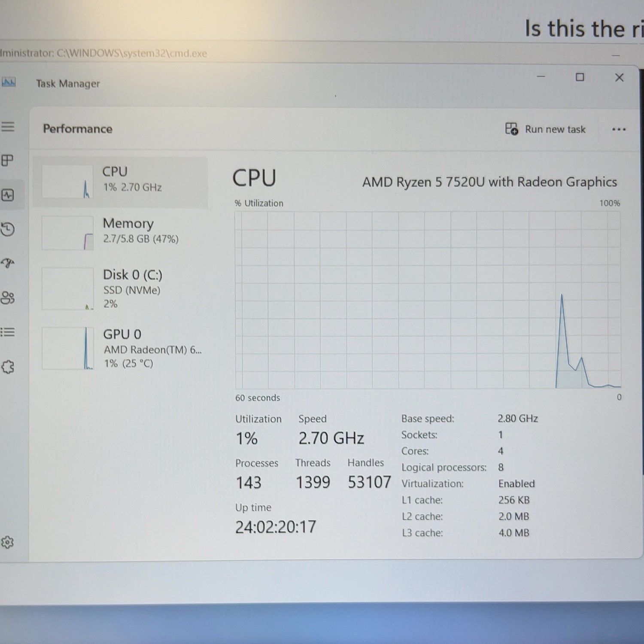Select the CPU performance item
644x644 pixels.
[120, 182]
